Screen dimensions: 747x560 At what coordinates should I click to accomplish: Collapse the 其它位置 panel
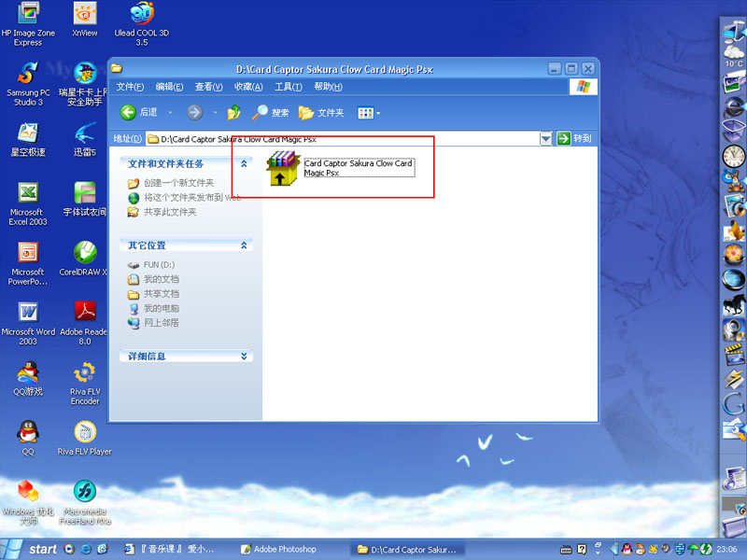click(244, 245)
